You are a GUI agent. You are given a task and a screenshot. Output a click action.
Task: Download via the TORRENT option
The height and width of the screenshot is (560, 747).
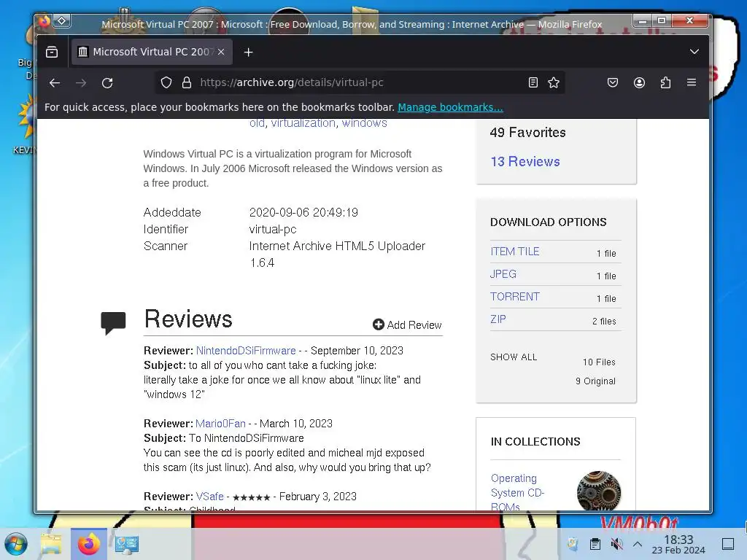[514, 297]
